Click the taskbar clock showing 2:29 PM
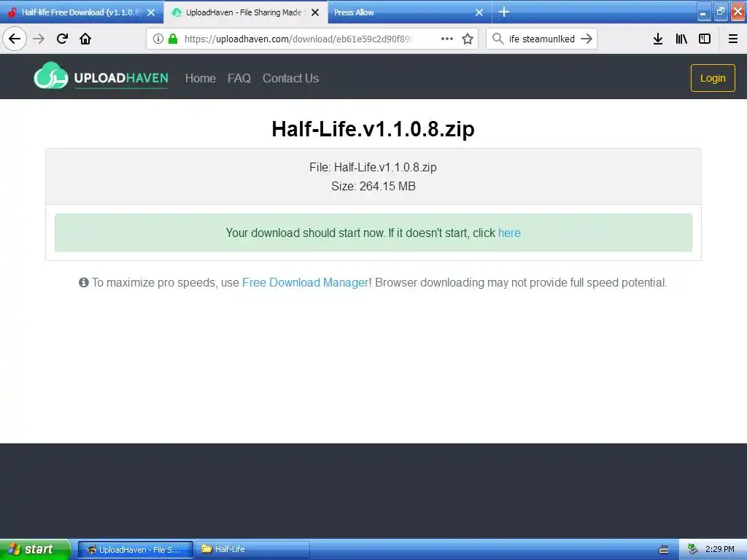The width and height of the screenshot is (747, 560). pyautogui.click(x=720, y=549)
